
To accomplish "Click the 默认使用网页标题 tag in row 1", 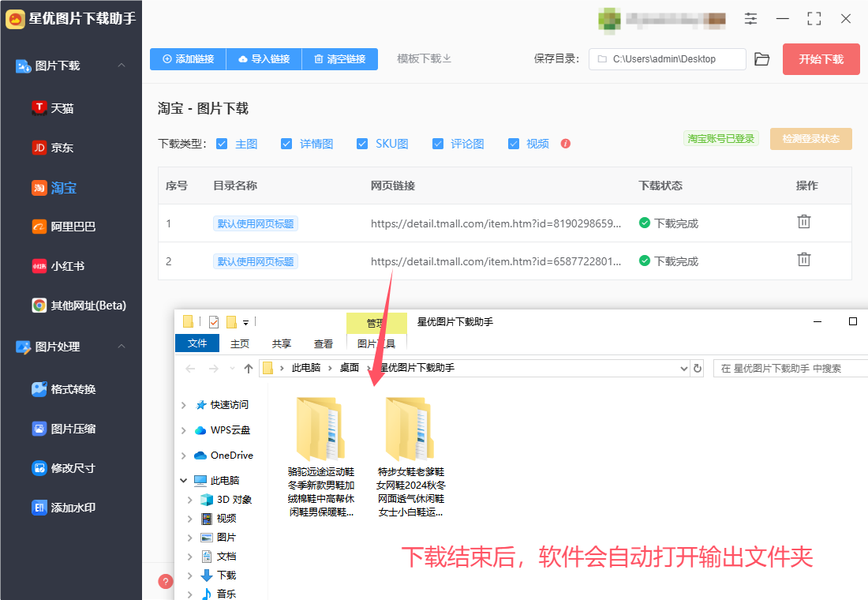I will tap(256, 224).
